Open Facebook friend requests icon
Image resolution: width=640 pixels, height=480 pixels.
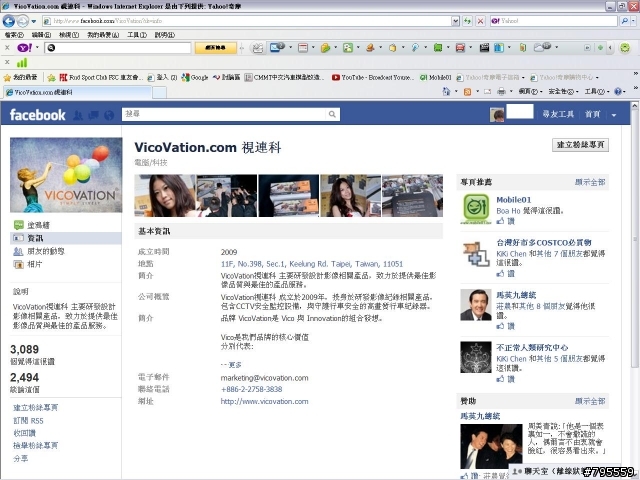click(x=78, y=115)
